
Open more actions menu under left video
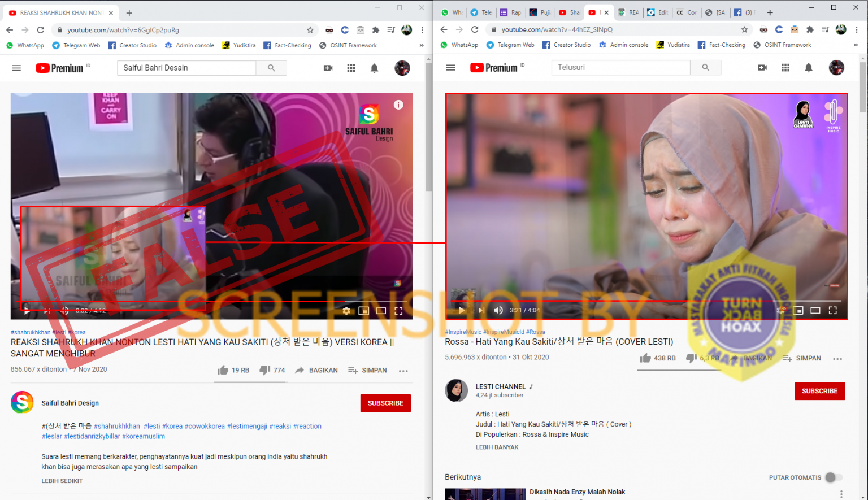coord(403,371)
